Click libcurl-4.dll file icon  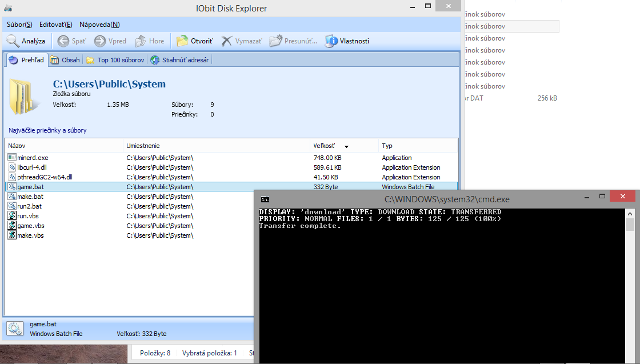click(x=12, y=167)
